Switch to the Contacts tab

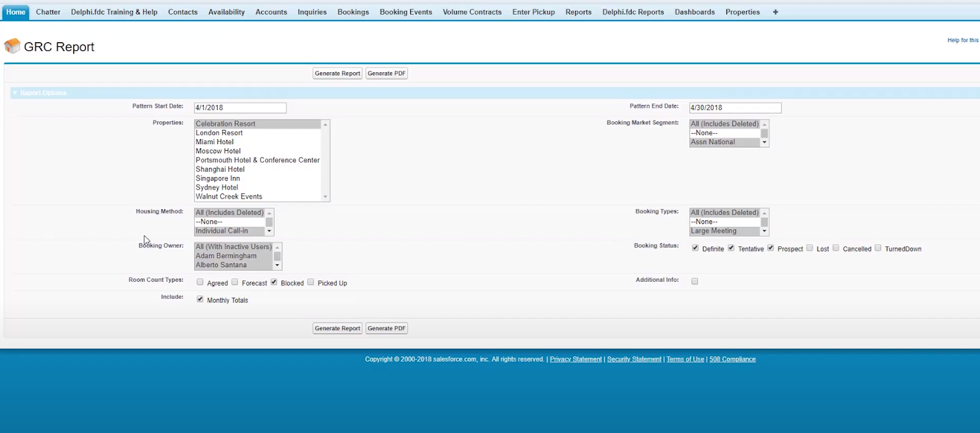(183, 12)
